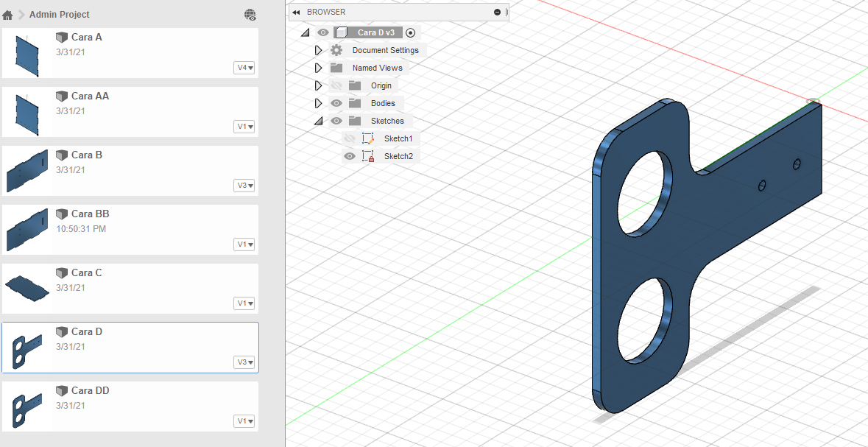This screenshot has width=868, height=447.
Task: Click the design cube icon beside Cara D
Action: (61, 331)
